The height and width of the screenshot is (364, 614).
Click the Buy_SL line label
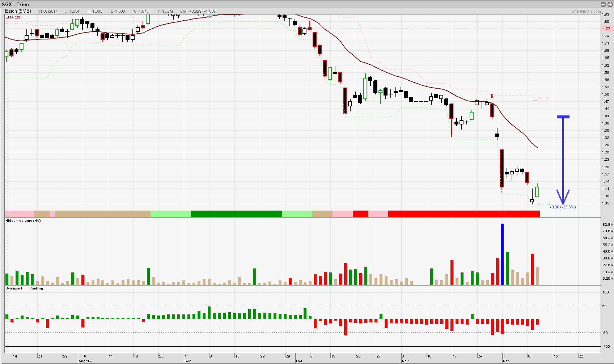click(x=544, y=204)
